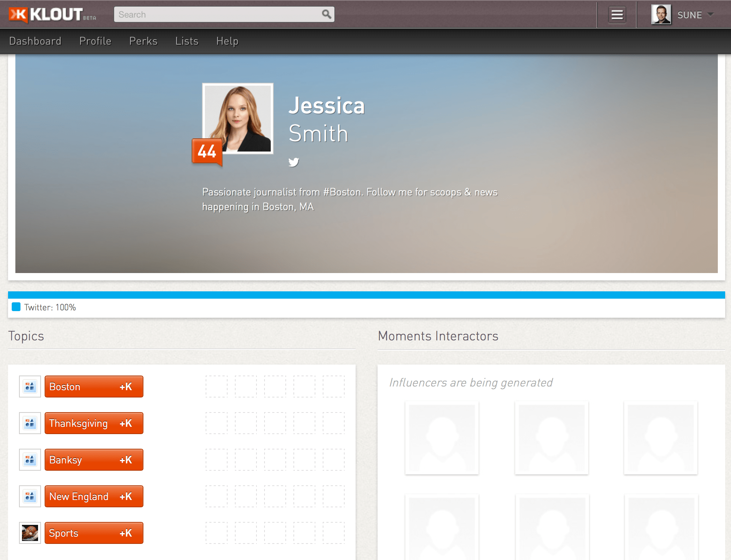Click the orange Klout score badge showing 44

[x=207, y=151]
